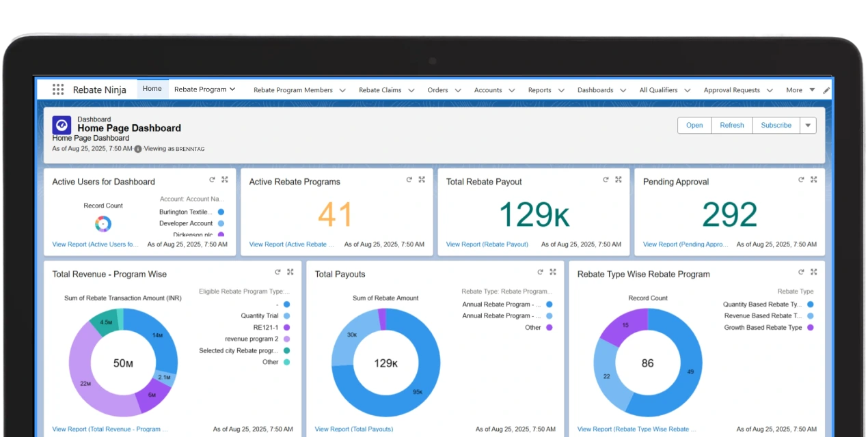The width and height of the screenshot is (868, 437).
Task: Expand the Pending Approval widget fullscreen
Action: point(813,180)
